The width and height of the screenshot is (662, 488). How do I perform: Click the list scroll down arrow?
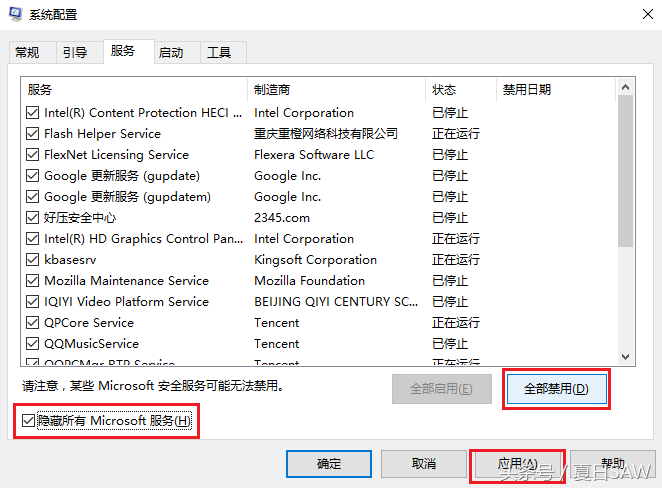click(625, 357)
